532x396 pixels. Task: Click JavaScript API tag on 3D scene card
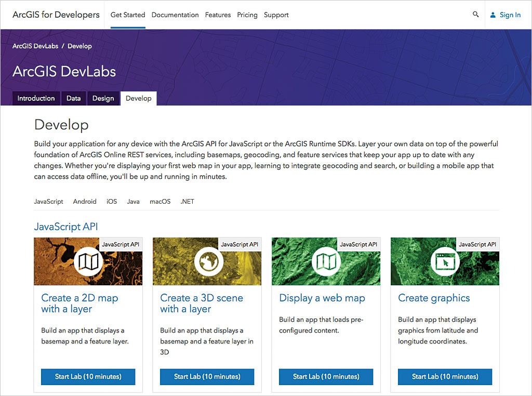coord(240,244)
